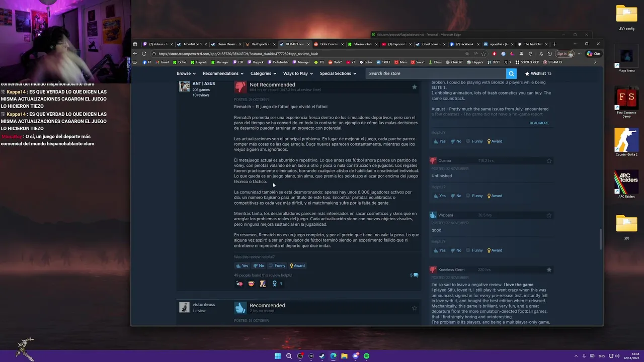This screenshot has width=644, height=362.
Task: Click the Search the store field
Action: click(436, 73)
